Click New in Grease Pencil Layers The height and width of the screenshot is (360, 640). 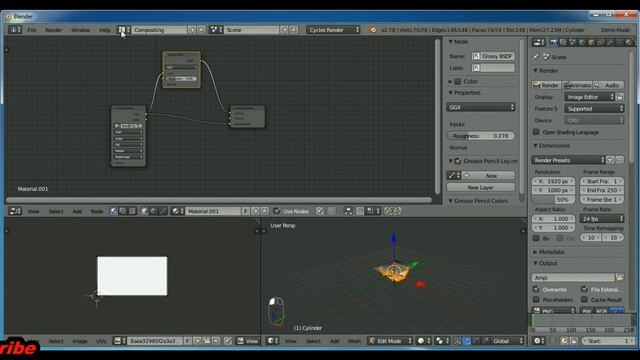click(x=489, y=176)
